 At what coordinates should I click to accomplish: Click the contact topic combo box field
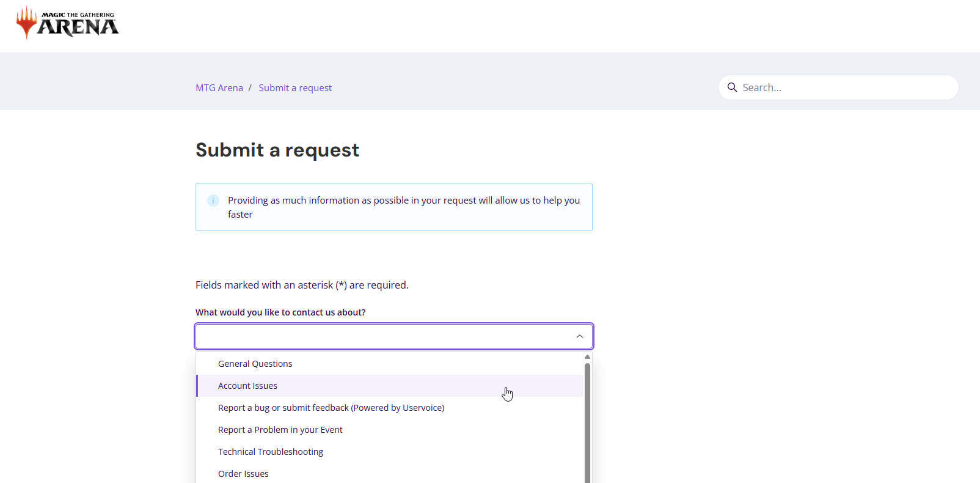394,336
